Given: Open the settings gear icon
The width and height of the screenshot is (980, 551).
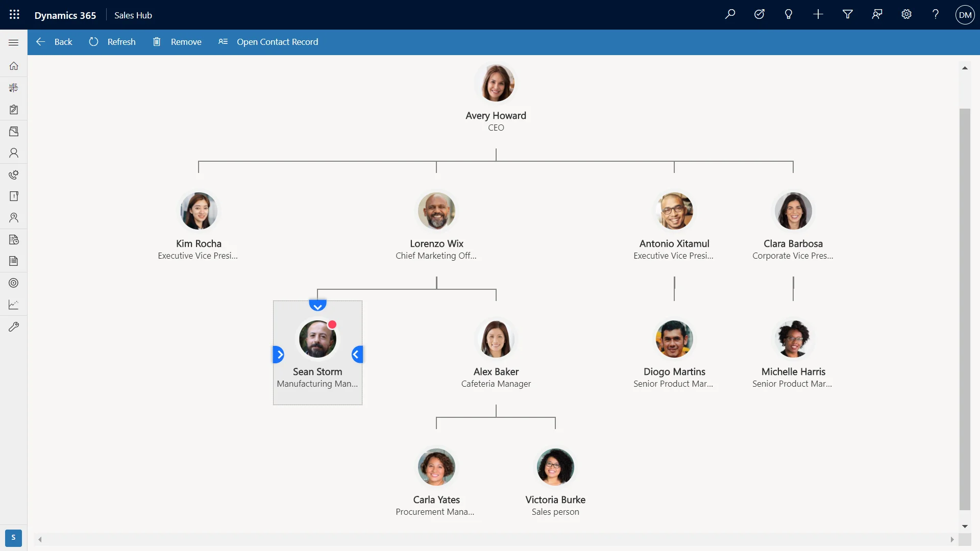Looking at the screenshot, I should pyautogui.click(x=906, y=14).
